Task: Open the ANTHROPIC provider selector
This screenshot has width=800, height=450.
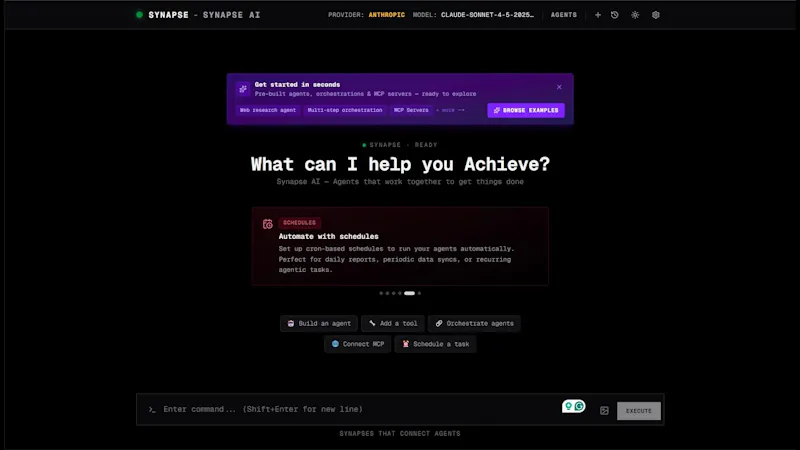Action: (x=387, y=15)
